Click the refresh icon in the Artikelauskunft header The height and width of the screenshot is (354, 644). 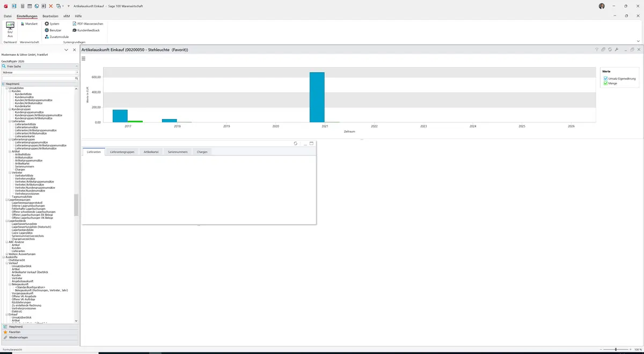[610, 49]
